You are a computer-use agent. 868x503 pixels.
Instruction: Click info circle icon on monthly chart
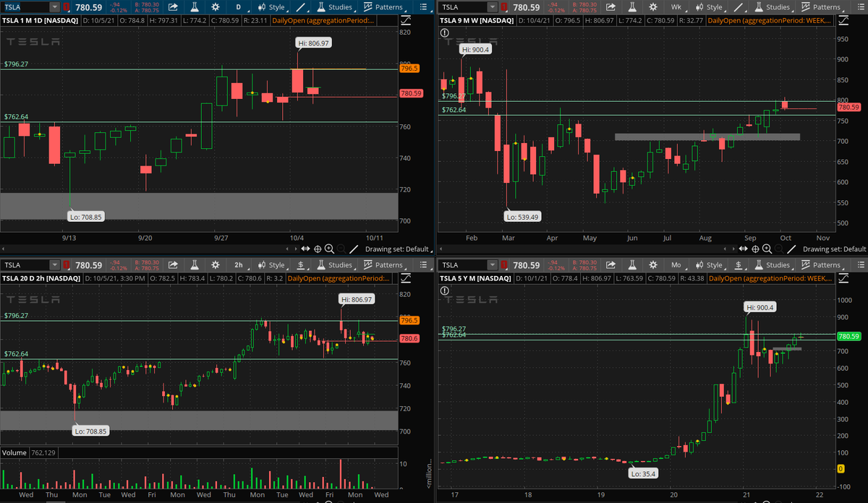pos(443,291)
